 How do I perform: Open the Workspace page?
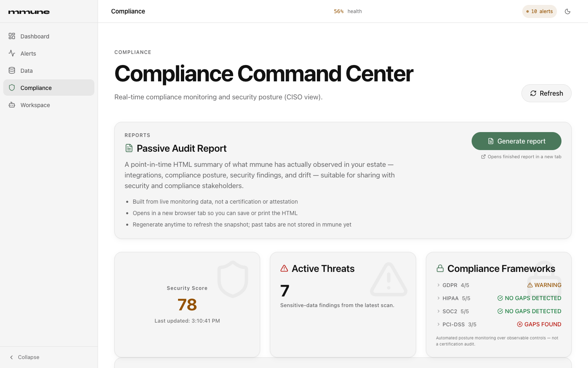pos(49,105)
